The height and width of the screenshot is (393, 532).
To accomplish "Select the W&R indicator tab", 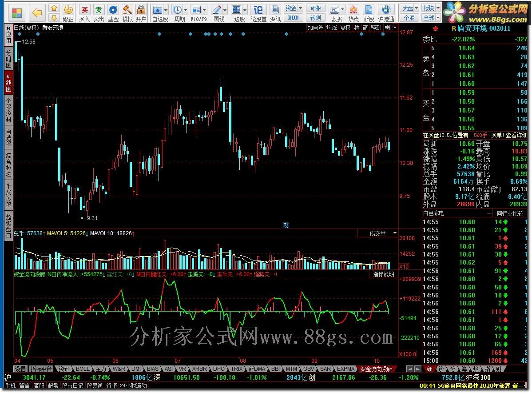I will click(x=119, y=369).
